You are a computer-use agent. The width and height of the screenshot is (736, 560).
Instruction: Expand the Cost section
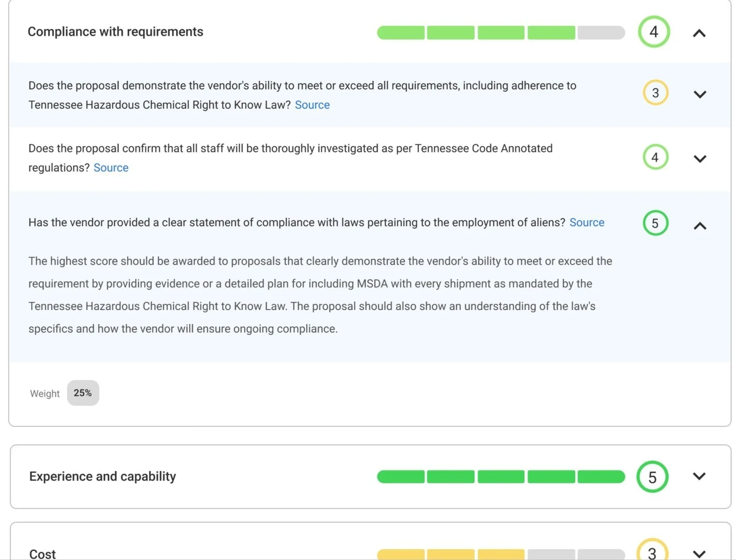pyautogui.click(x=699, y=554)
